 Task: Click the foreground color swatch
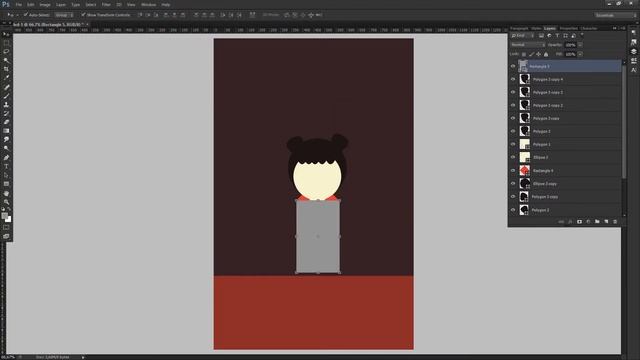pos(4,216)
